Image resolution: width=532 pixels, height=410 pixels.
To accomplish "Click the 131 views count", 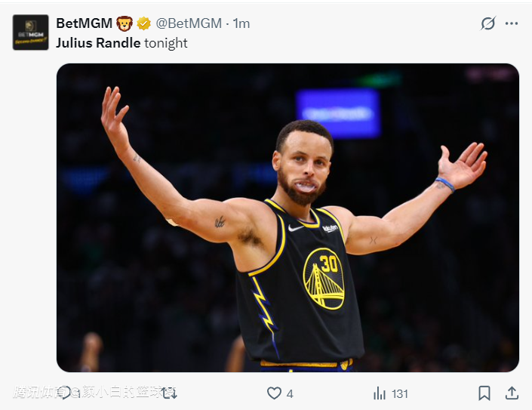I will 400,393.
